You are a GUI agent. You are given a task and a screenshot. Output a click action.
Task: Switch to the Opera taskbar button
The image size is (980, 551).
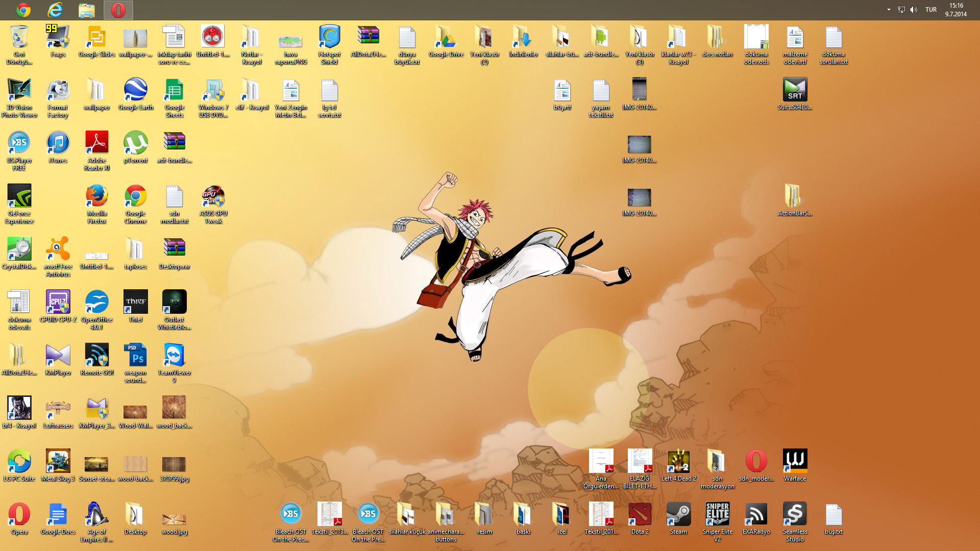[118, 10]
